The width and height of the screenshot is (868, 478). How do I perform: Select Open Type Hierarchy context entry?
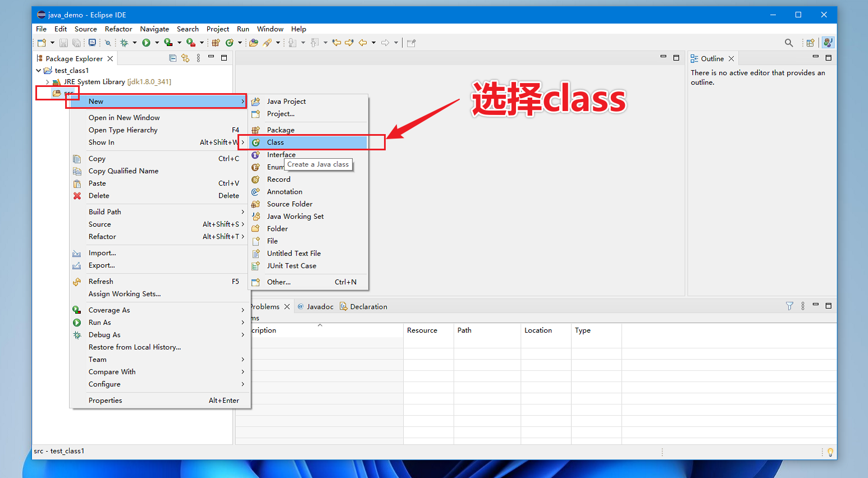pos(159,130)
